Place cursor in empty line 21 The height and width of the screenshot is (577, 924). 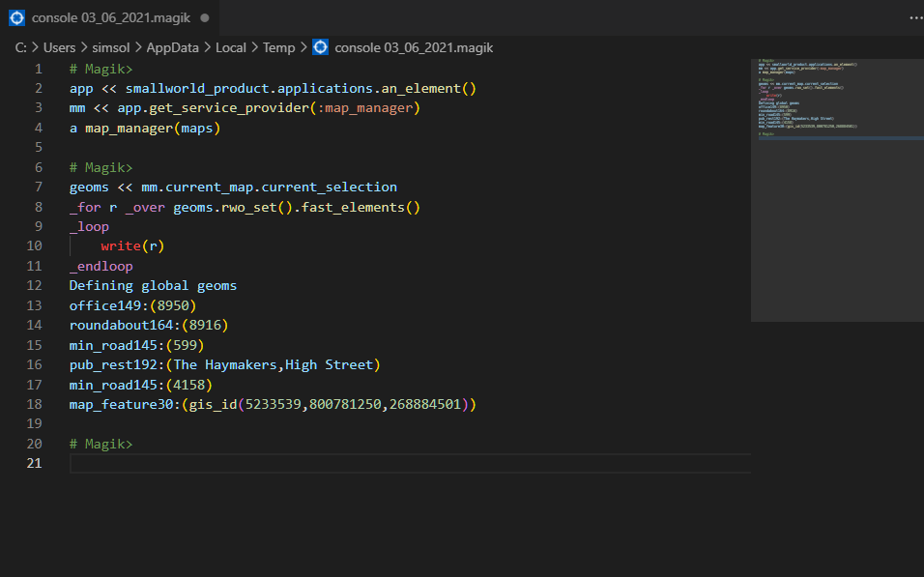click(x=410, y=463)
